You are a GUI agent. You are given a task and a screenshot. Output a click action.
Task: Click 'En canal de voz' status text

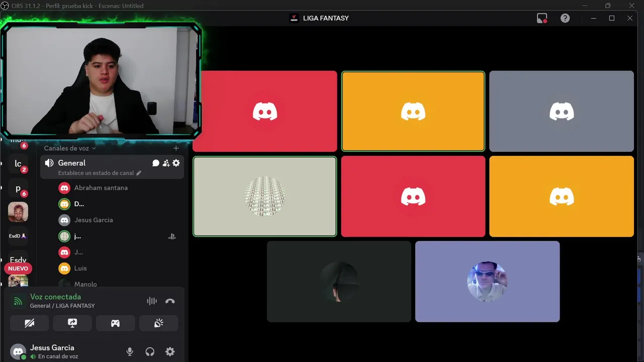point(58,356)
